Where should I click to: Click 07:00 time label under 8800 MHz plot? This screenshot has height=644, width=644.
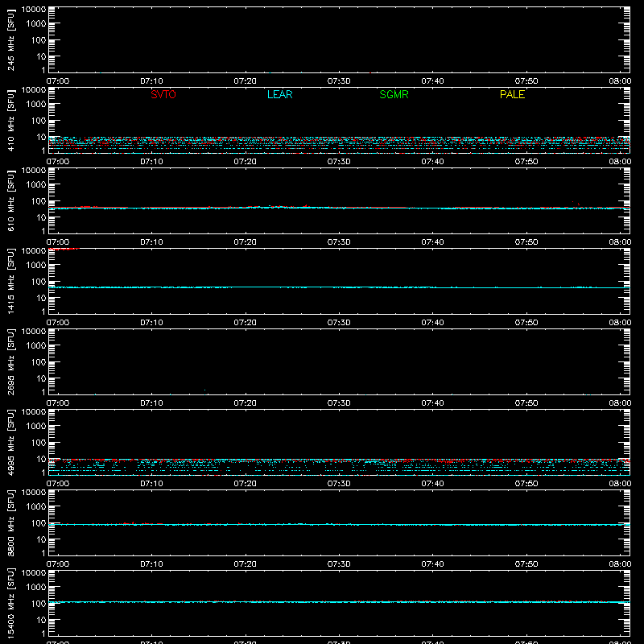pos(58,564)
